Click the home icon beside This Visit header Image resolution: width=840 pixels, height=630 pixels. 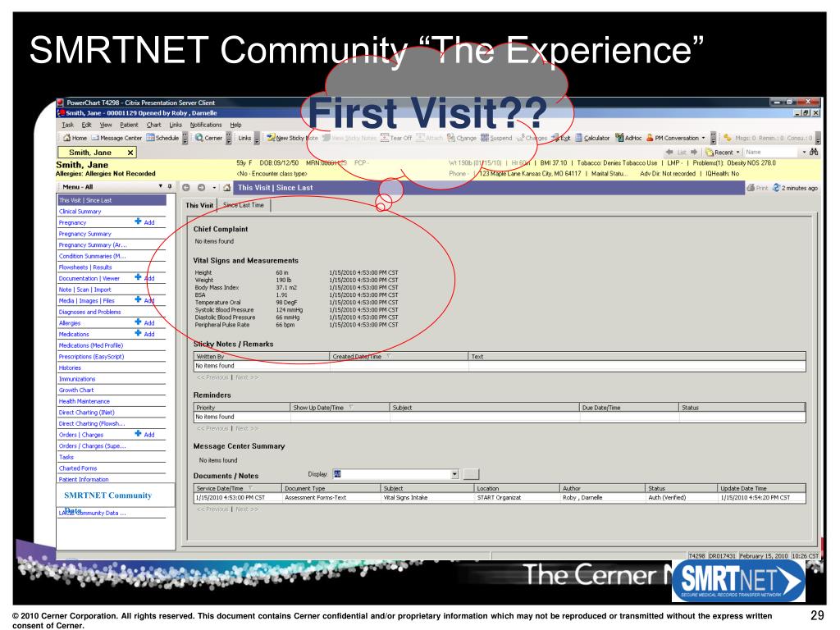coord(226,188)
